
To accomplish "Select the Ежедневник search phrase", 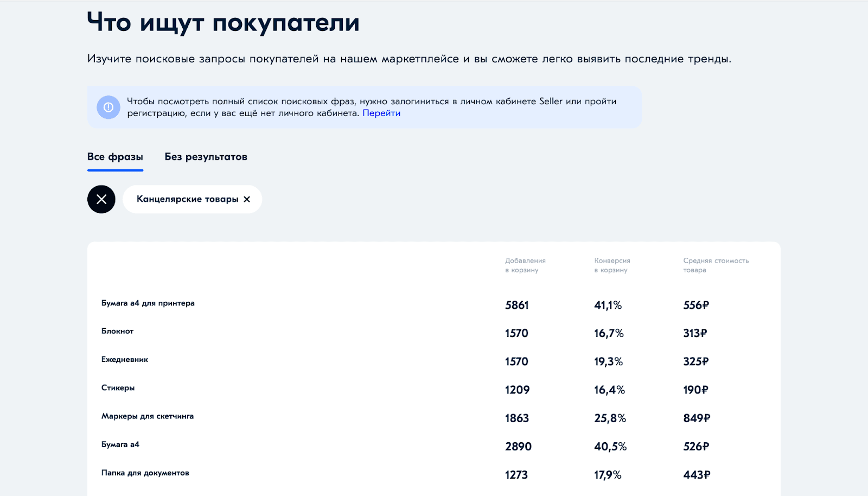I will [124, 360].
